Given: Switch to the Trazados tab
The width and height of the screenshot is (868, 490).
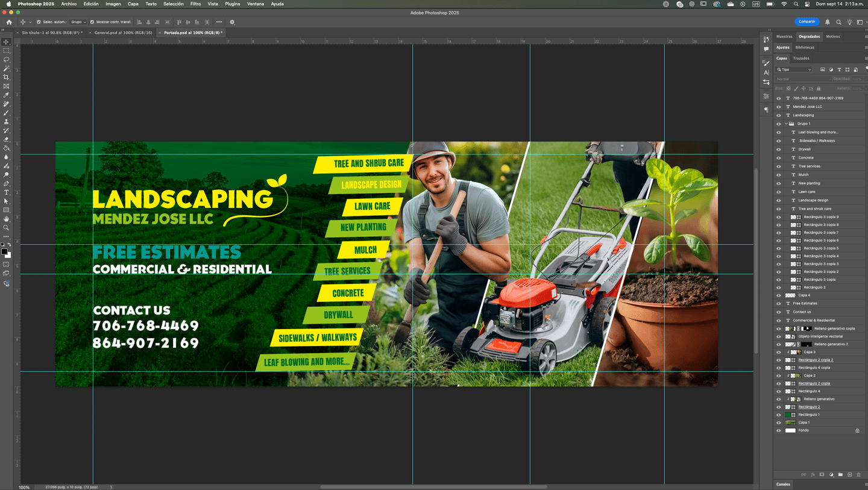Looking at the screenshot, I should pos(802,58).
